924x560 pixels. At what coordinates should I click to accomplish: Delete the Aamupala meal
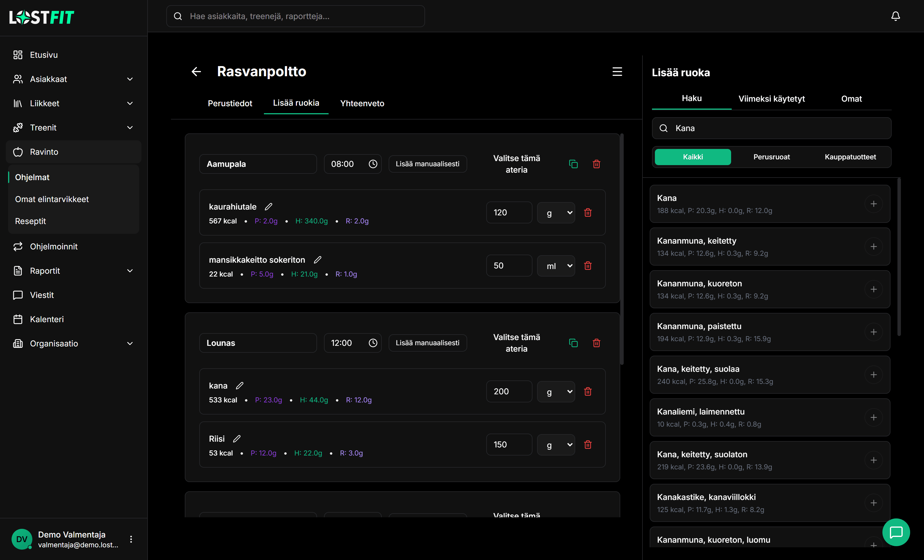596,164
